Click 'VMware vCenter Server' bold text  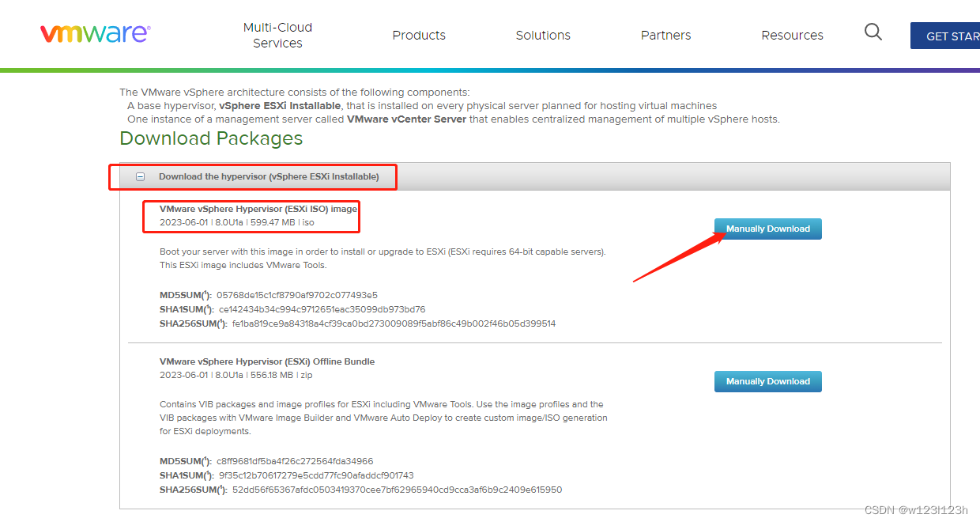(407, 119)
